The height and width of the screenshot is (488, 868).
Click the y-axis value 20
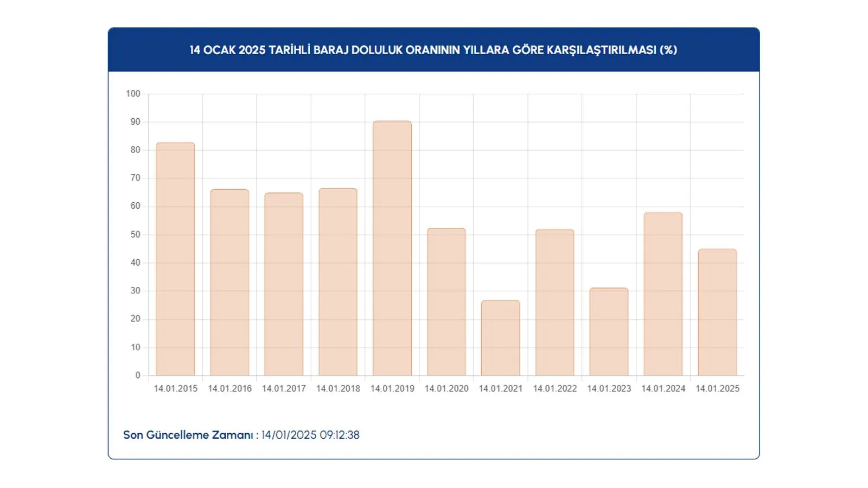click(135, 319)
